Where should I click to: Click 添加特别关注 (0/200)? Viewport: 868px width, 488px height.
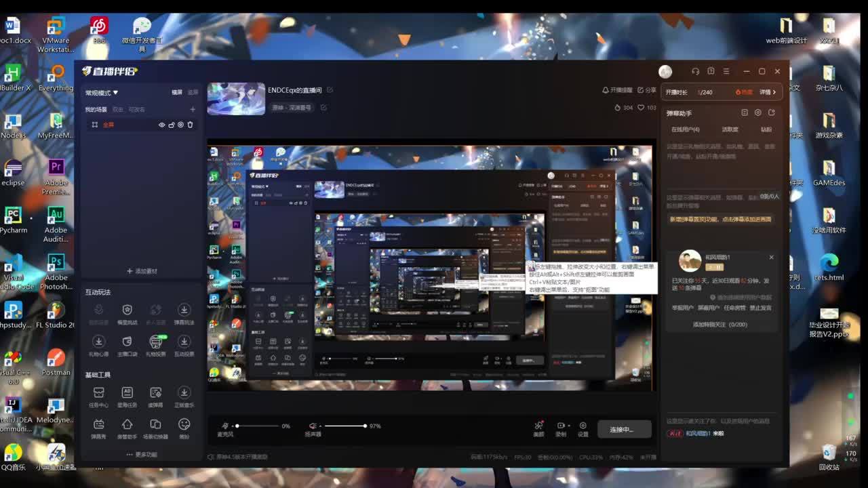(719, 325)
